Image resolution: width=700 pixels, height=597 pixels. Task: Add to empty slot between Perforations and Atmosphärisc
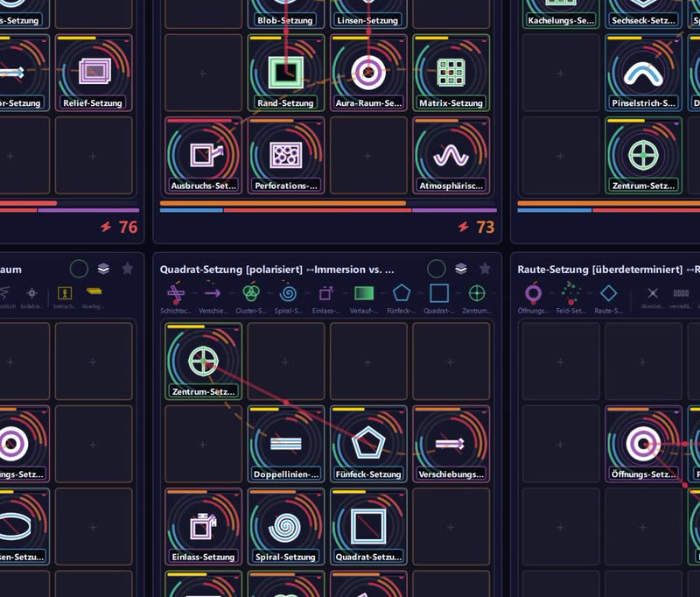[368, 156]
